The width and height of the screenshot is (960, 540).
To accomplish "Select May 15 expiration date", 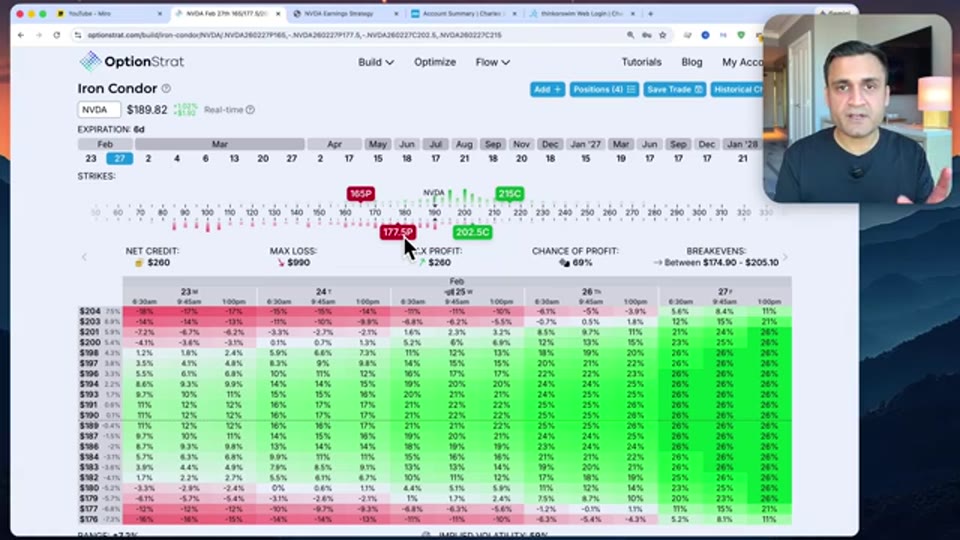I will [378, 159].
